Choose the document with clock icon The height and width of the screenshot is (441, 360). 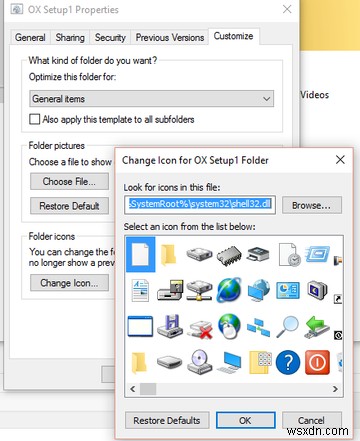pos(289,255)
